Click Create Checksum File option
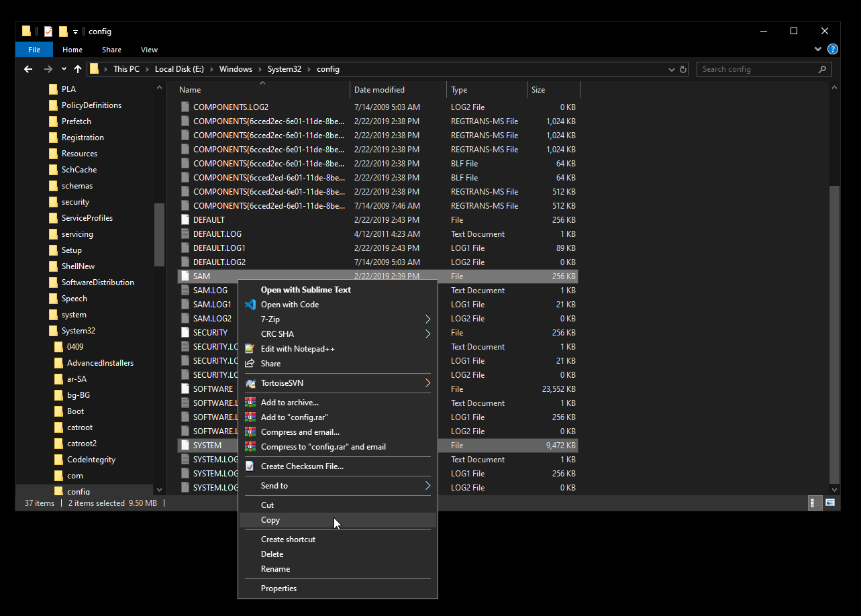Viewport: 861px width, 616px height. (302, 466)
